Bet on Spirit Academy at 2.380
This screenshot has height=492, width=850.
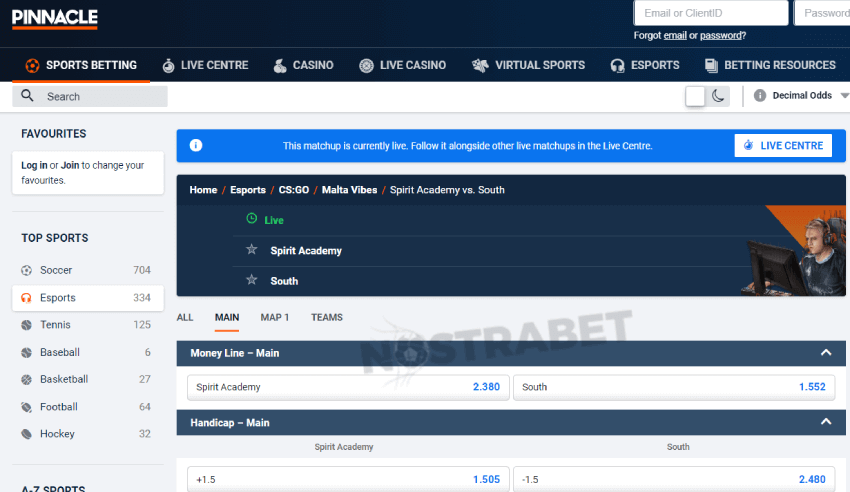(348, 387)
